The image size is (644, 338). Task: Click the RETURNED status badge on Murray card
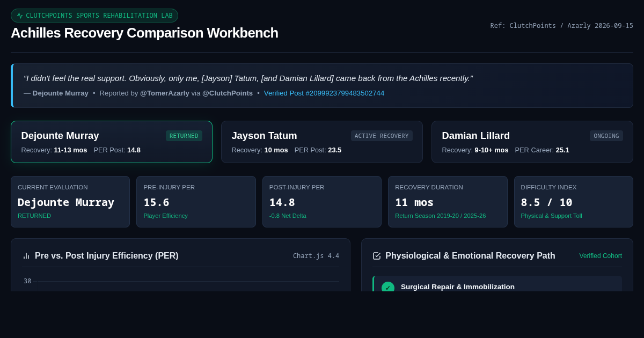[x=184, y=136]
